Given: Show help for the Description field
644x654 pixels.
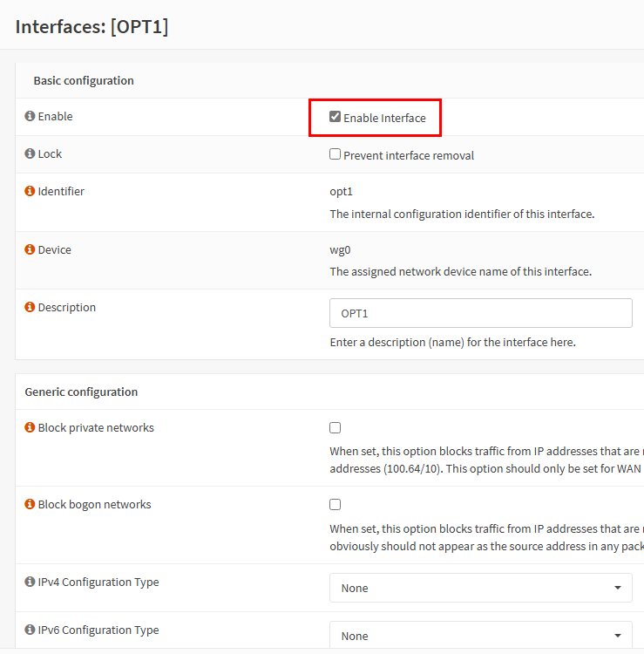Looking at the screenshot, I should point(30,308).
